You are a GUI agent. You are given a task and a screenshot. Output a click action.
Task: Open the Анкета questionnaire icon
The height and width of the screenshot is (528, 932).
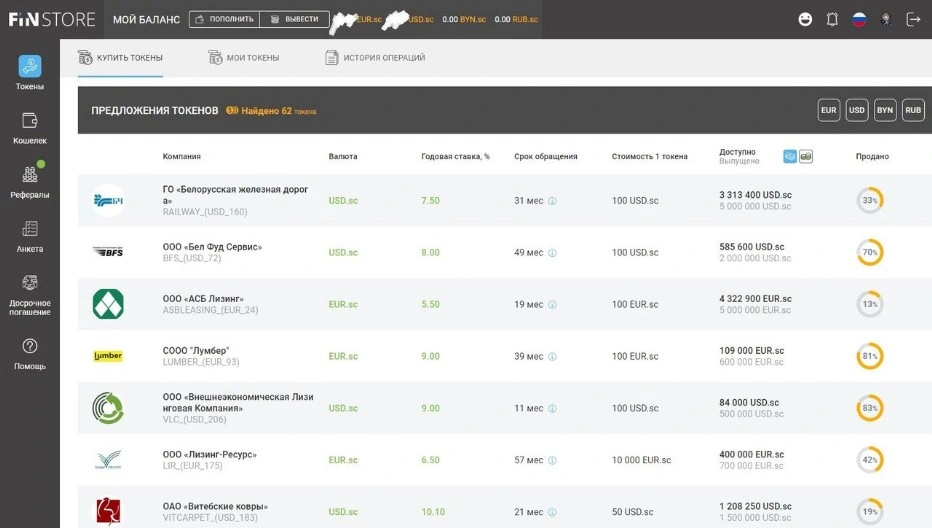point(29,230)
